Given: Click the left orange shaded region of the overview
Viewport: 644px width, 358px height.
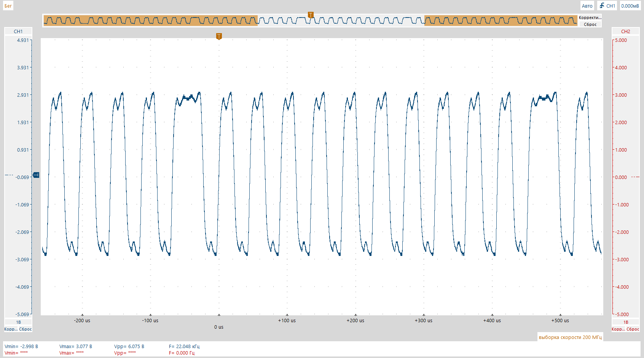Looking at the screenshot, I should 151,21.
